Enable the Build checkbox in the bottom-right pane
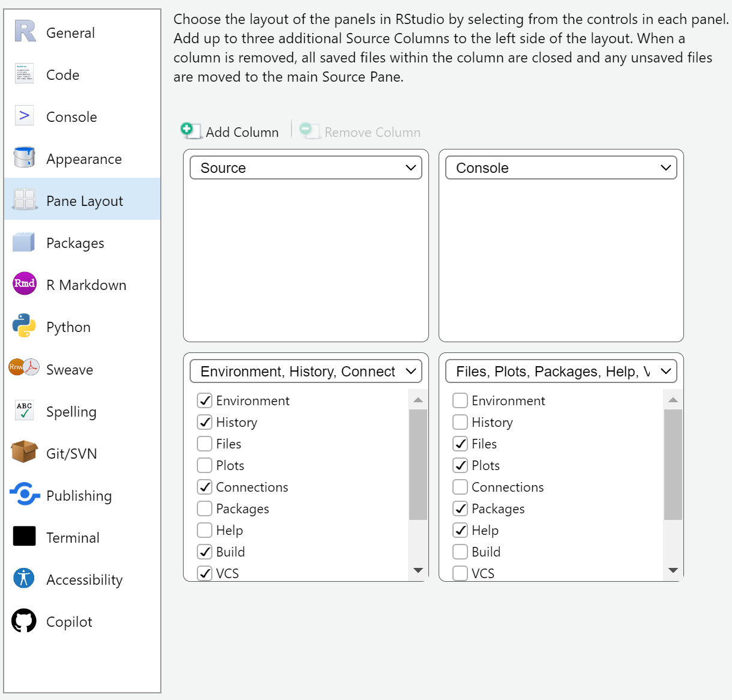 [460, 552]
